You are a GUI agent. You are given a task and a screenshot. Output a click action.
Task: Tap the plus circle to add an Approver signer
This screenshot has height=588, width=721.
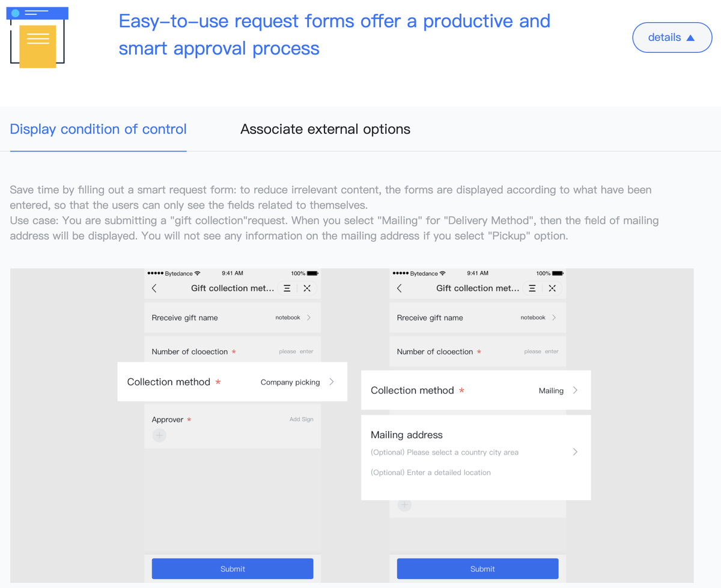coord(159,434)
